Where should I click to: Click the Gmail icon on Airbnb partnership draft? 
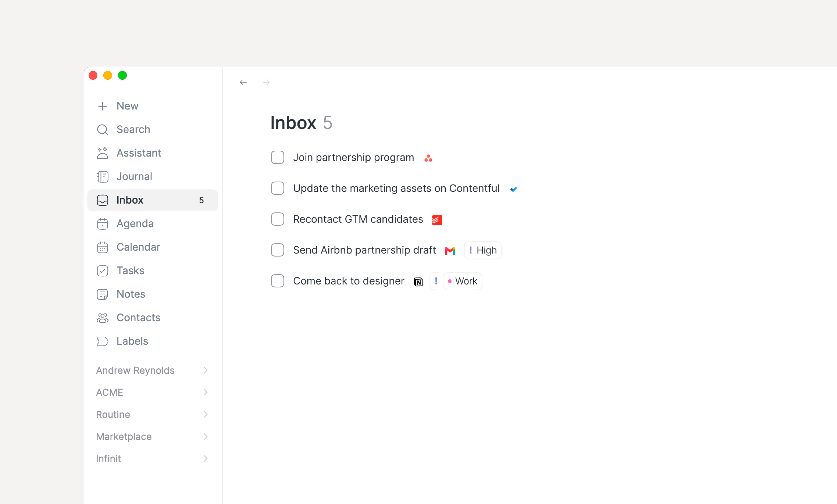click(x=450, y=251)
